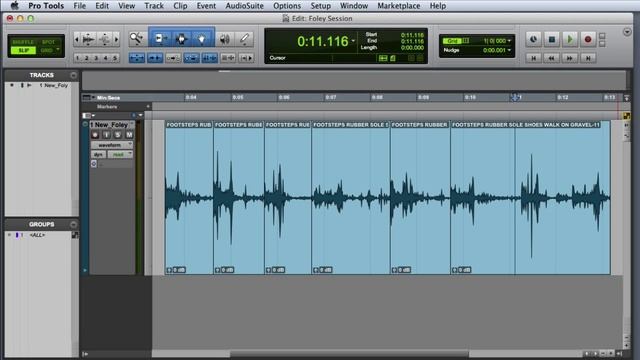Click zoom preset 1
640x360 pixels.
click(78, 58)
